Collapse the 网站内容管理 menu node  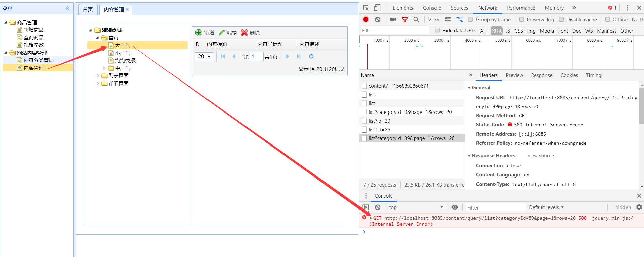click(x=6, y=53)
